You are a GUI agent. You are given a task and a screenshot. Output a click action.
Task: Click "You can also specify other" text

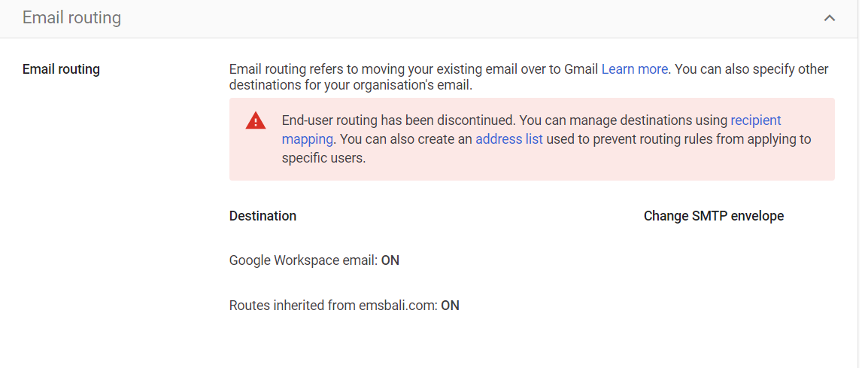click(x=752, y=69)
